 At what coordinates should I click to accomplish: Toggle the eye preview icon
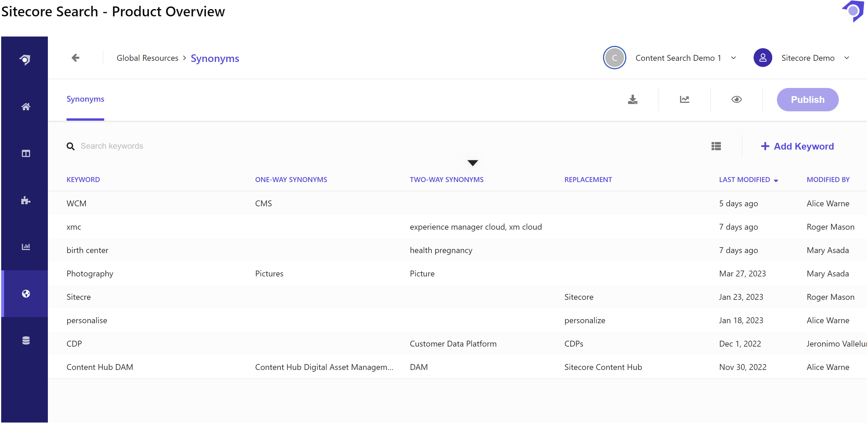click(736, 100)
